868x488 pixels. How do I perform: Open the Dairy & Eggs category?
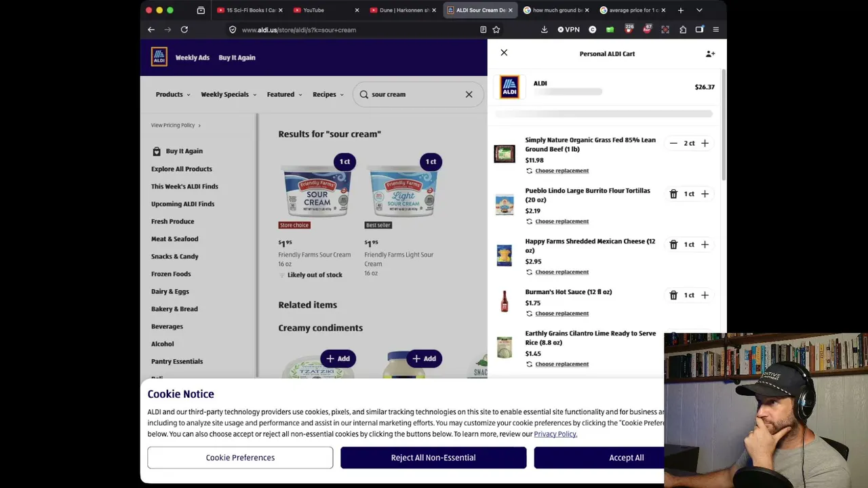click(x=170, y=292)
